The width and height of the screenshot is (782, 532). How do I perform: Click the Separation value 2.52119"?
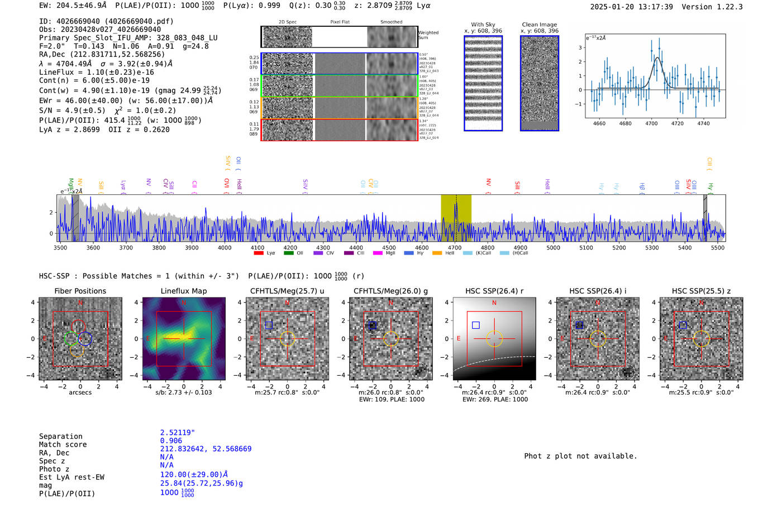pyautogui.click(x=178, y=433)
